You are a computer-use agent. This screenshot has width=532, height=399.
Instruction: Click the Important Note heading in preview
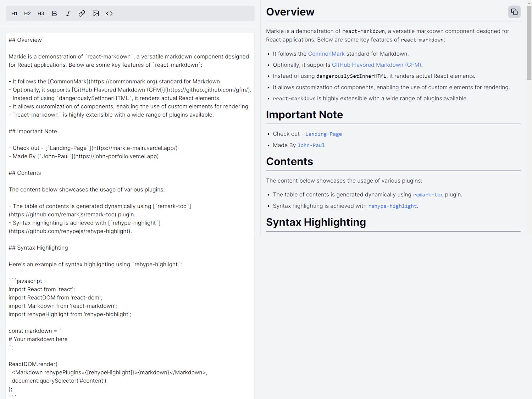click(304, 115)
